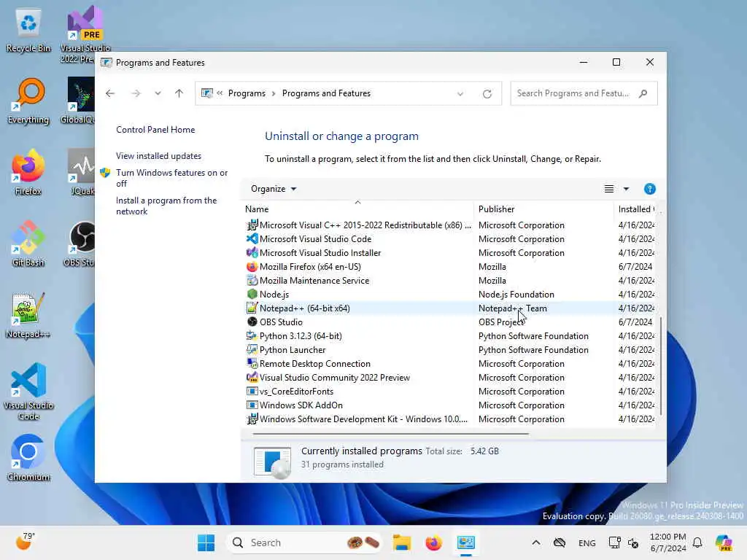
Task: Click the magnifier icon in the search box
Action: (643, 93)
